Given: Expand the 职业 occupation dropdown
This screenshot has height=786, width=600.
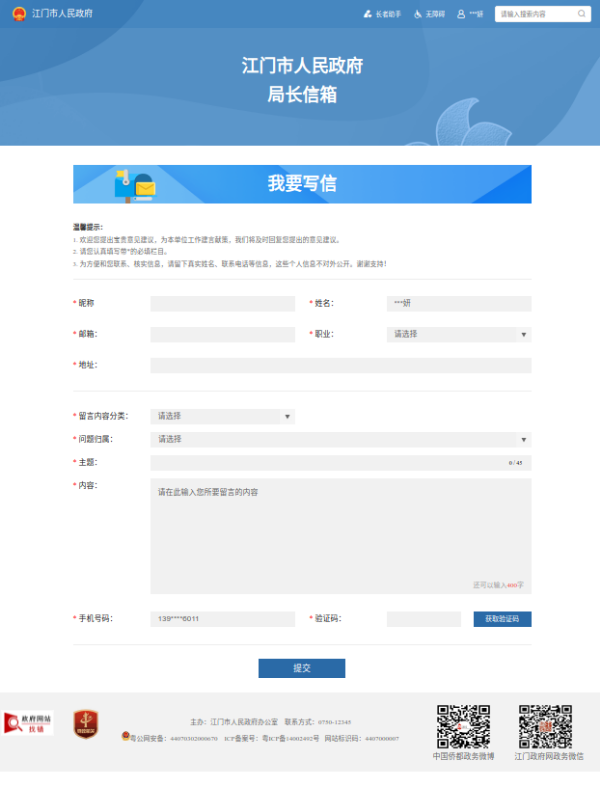Looking at the screenshot, I should pos(458,334).
